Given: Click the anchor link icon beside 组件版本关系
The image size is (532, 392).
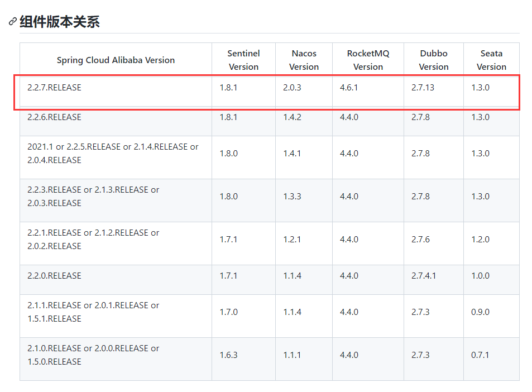Looking at the screenshot, I should 12,22.
